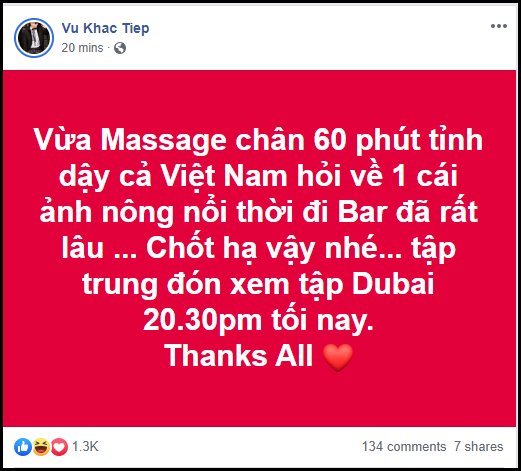Click the word 'Bar' in the post
Viewport: 521px width, 471px height.
363,212
